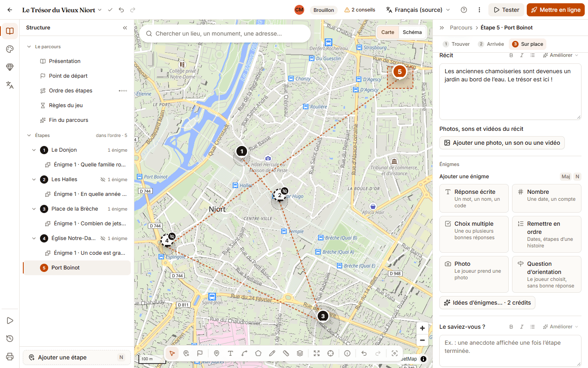The width and height of the screenshot is (588, 368).
Task: Open the Arrivée tab
Action: point(491,44)
